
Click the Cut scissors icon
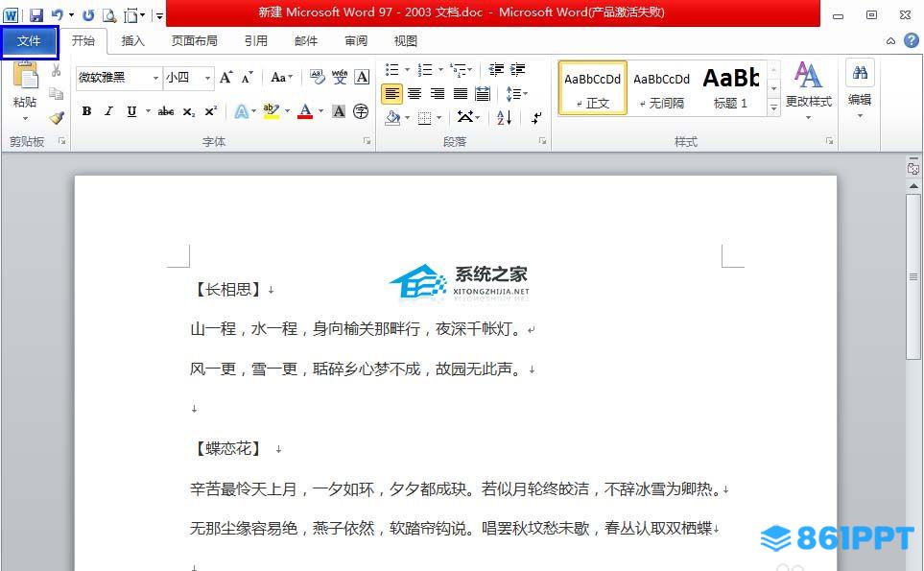pos(56,71)
